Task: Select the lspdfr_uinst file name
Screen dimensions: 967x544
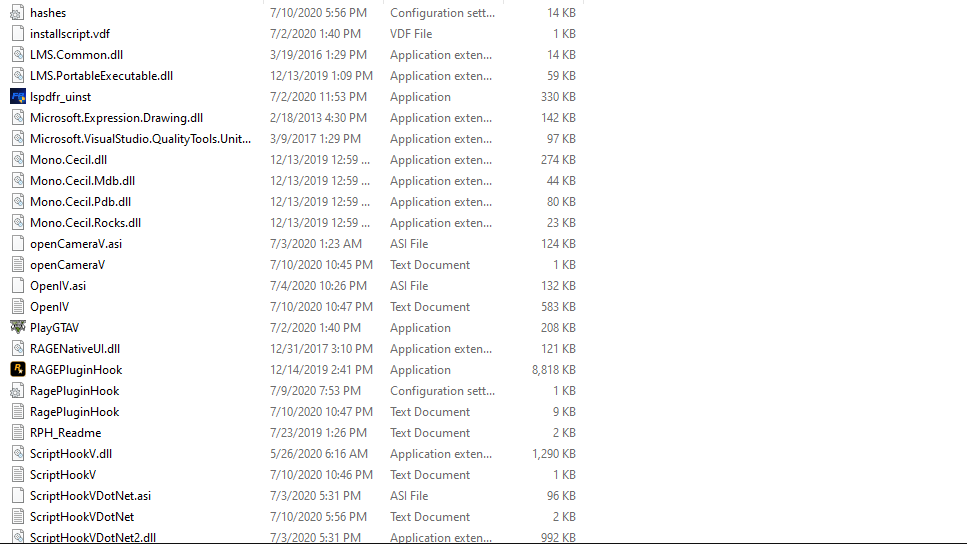Action: click(60, 97)
